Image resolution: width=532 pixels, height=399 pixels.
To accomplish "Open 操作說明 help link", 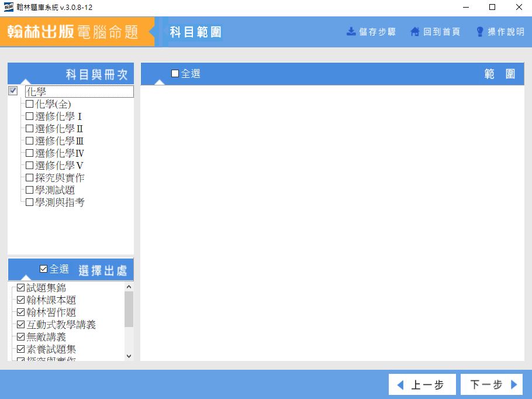I will [x=500, y=32].
